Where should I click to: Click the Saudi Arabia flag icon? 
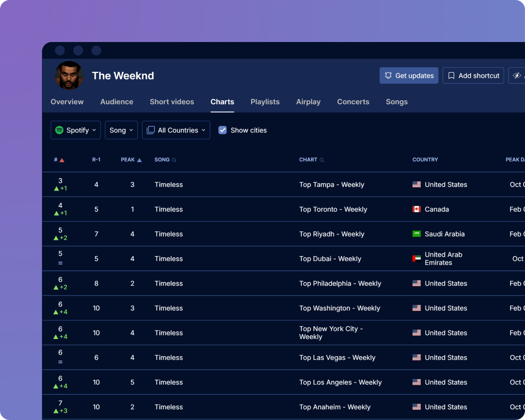416,234
